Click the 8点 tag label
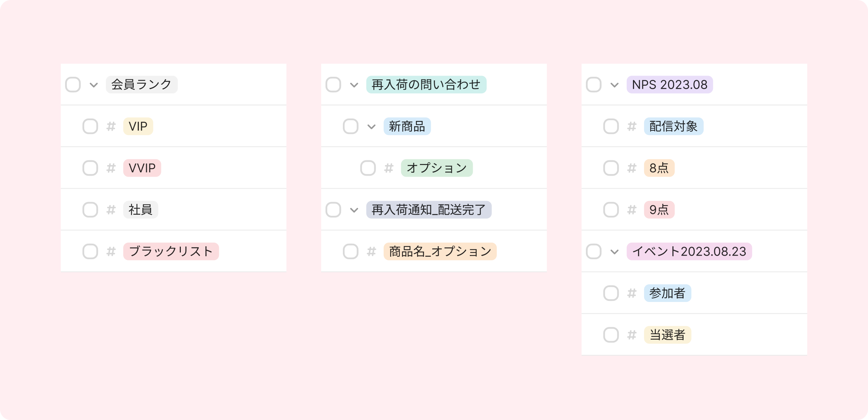 [659, 168]
